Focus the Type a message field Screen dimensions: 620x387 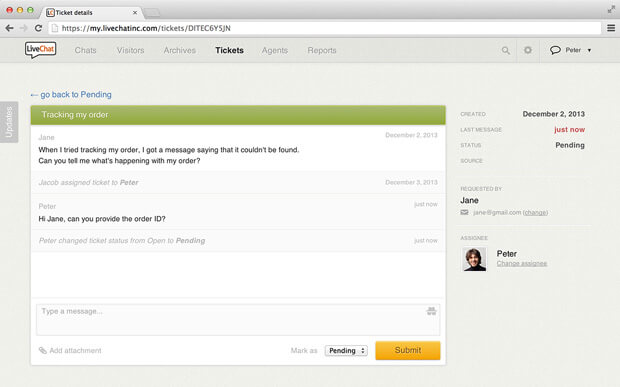point(238,320)
